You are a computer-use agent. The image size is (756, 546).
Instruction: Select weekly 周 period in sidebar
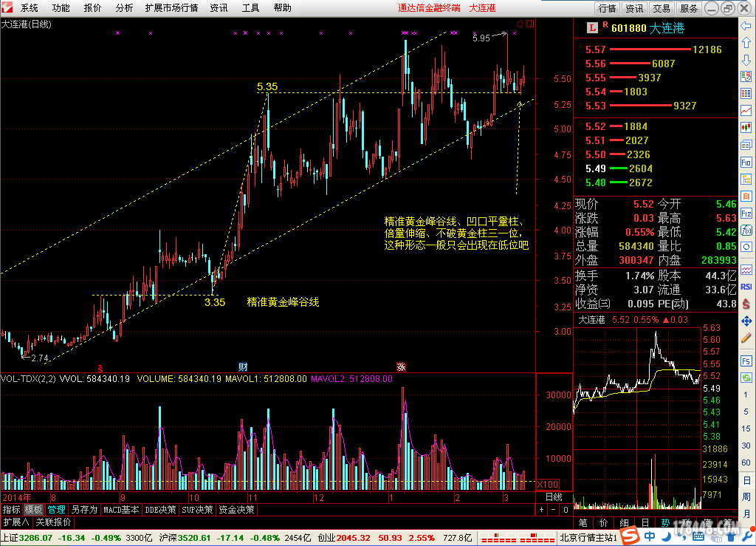click(746, 496)
